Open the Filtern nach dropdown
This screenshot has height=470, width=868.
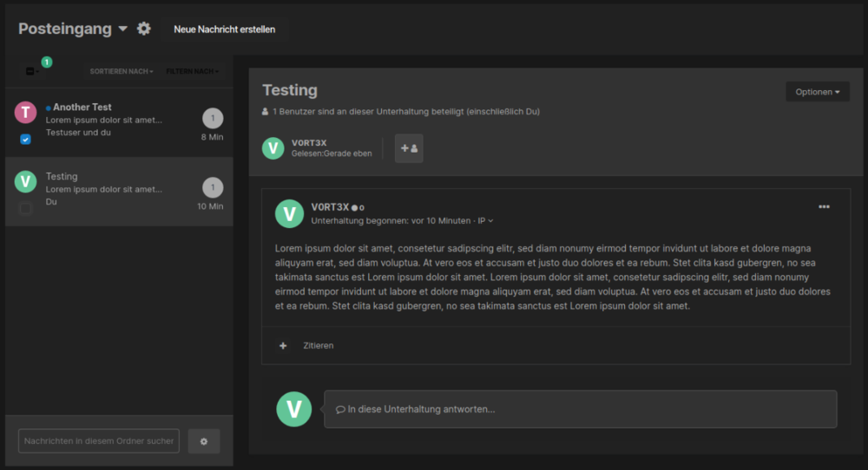(192, 71)
